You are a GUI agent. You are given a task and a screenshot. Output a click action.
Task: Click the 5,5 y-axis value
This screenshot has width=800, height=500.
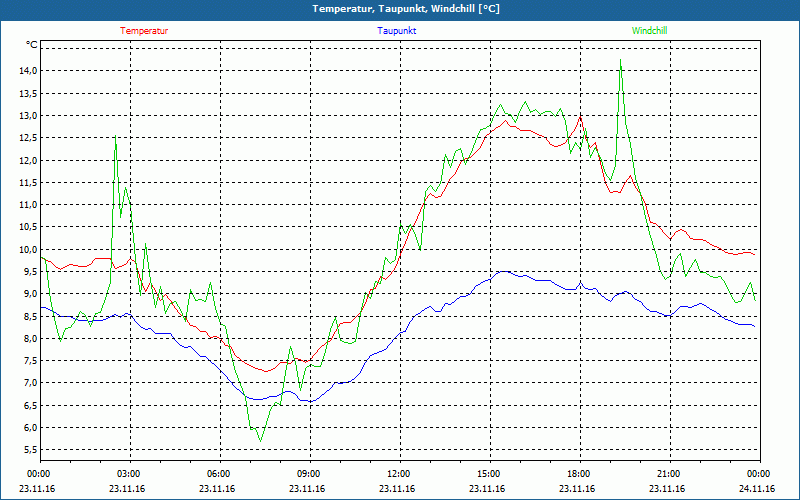tap(31, 450)
